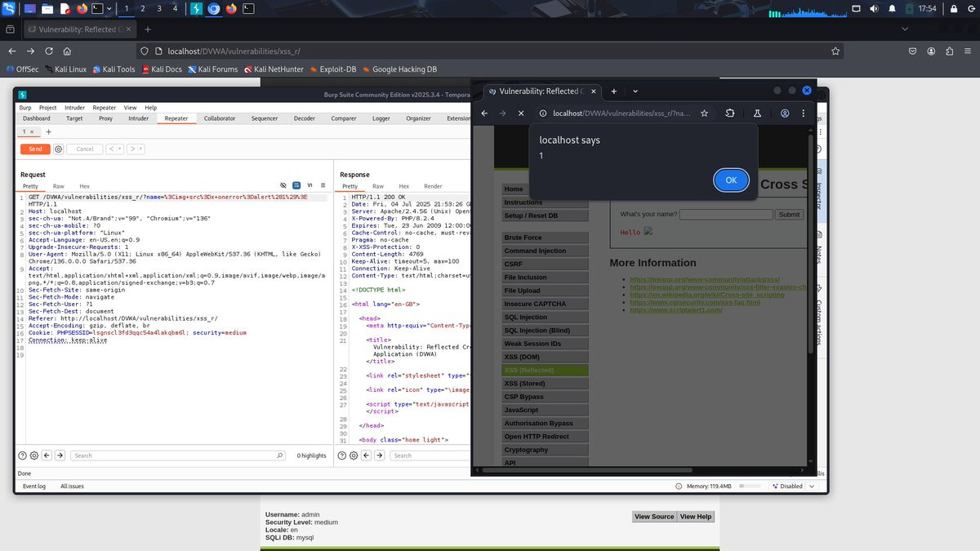Open the Google Hacking DB bookmark
The width and height of the screenshot is (980, 551).
(x=399, y=69)
